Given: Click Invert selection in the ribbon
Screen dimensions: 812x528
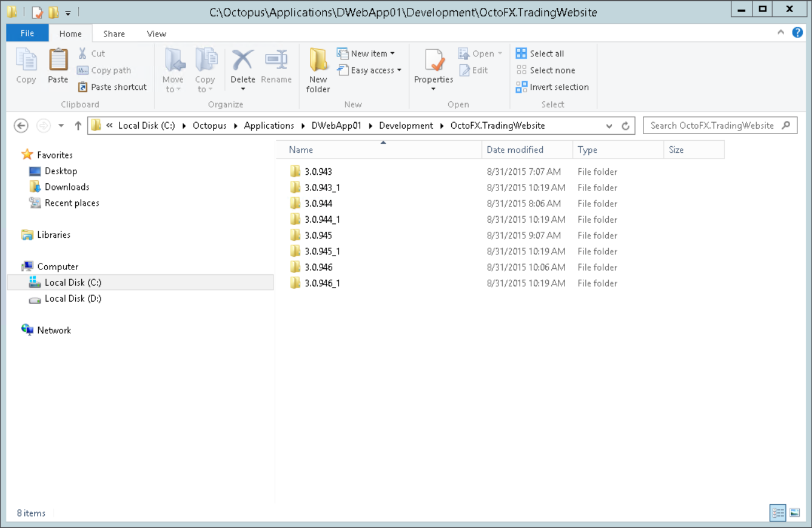Looking at the screenshot, I should click(552, 87).
